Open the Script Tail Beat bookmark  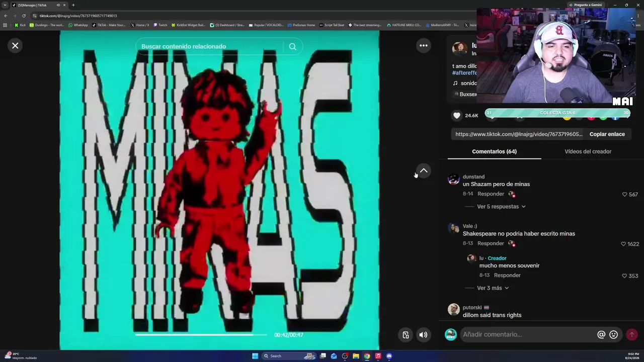332,25
